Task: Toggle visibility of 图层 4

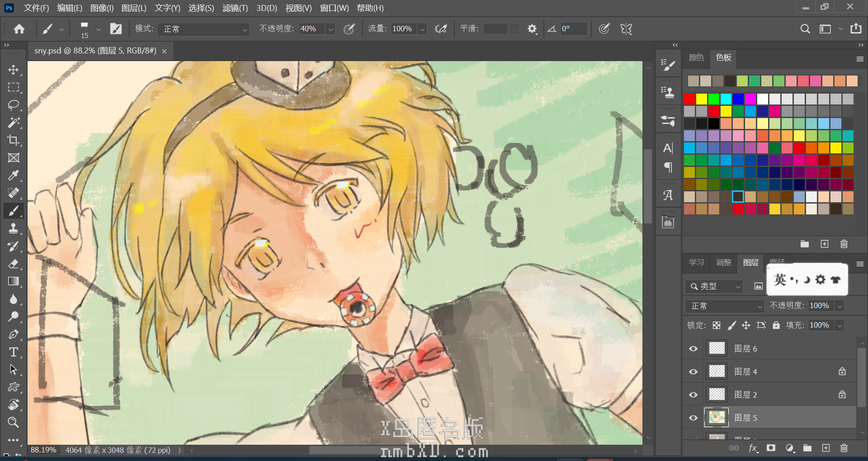Action: [693, 372]
